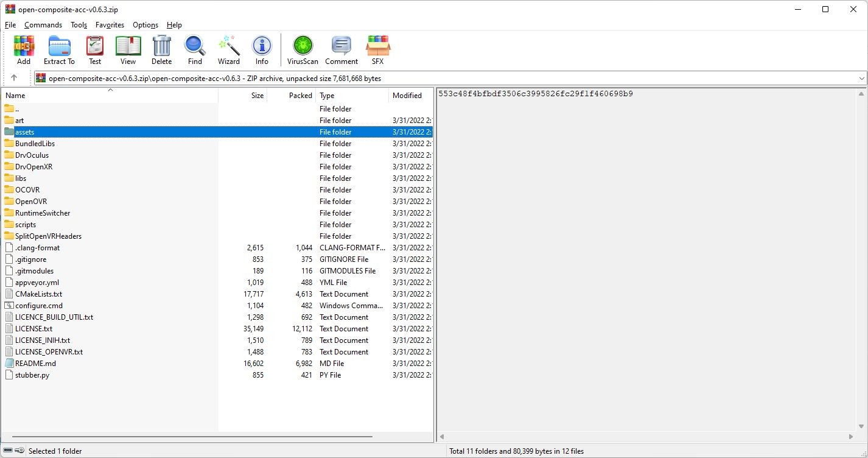Click the comment pane scroll-down arrow
This screenshot has height=458, width=868.
coord(862,427)
